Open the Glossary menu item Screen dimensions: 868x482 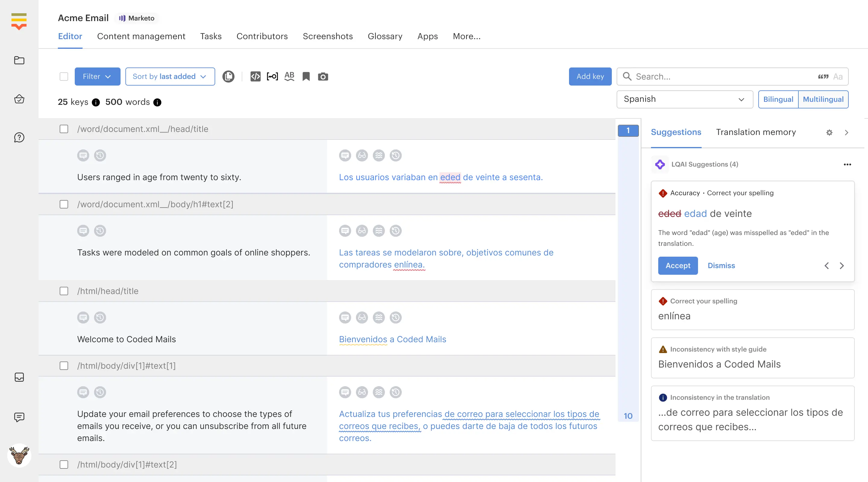pyautogui.click(x=385, y=36)
